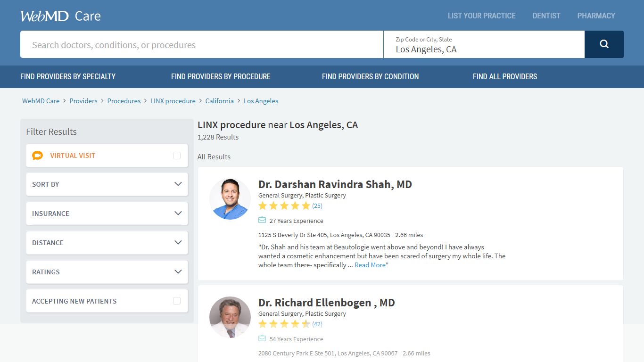This screenshot has height=362, width=644.
Task: Open the Dentist section
Action: click(x=546, y=16)
